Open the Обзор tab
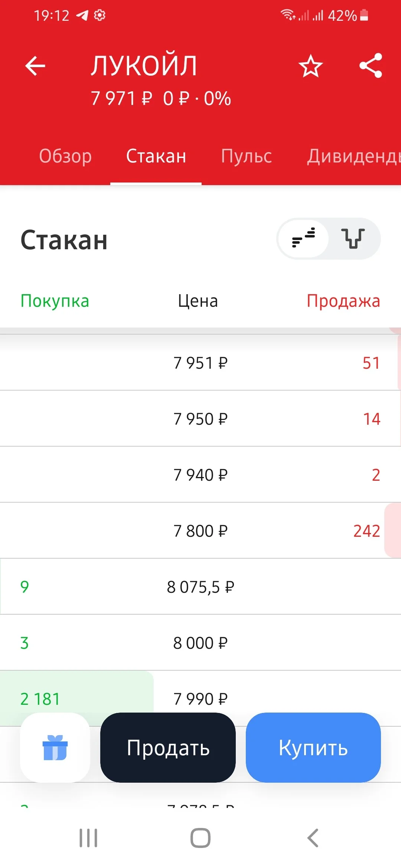 click(x=65, y=156)
